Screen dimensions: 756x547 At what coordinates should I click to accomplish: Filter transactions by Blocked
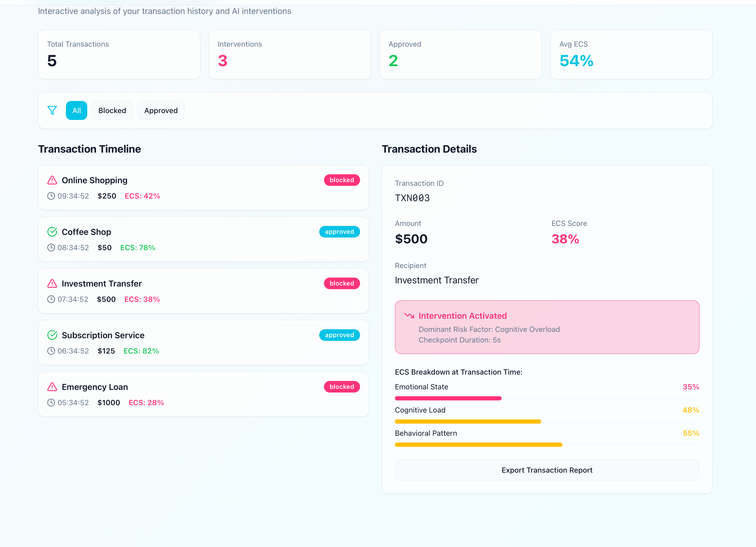[112, 110]
